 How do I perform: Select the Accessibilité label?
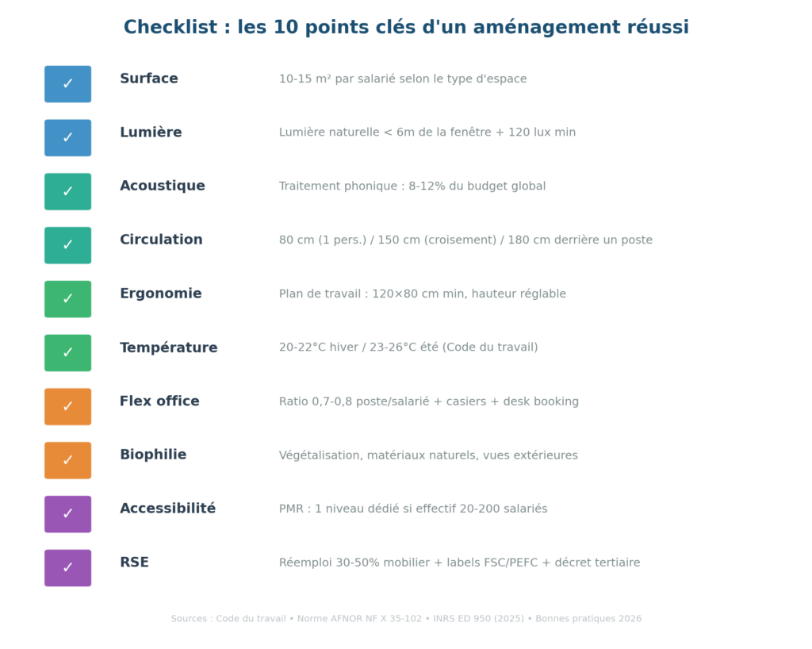(x=167, y=509)
